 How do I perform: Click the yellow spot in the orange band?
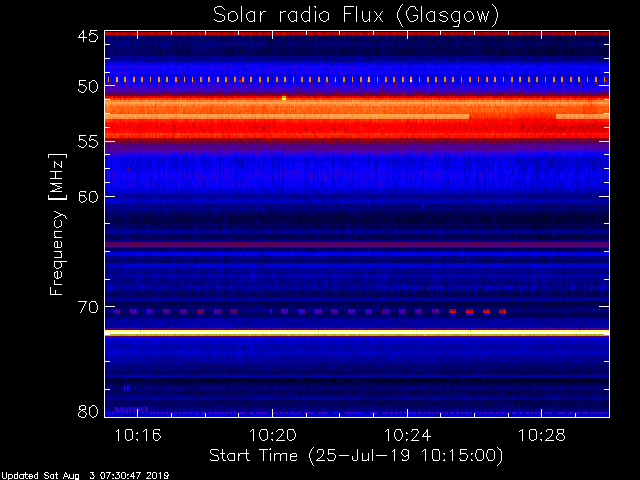pos(284,98)
